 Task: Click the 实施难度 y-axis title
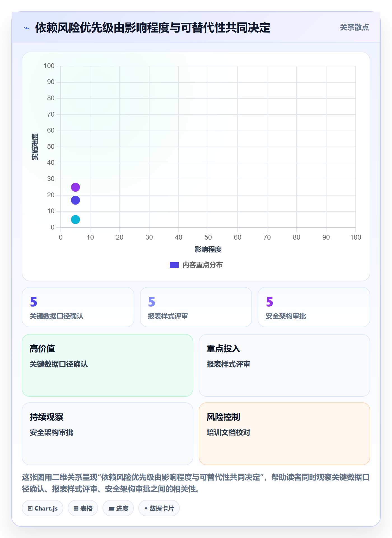[35, 147]
